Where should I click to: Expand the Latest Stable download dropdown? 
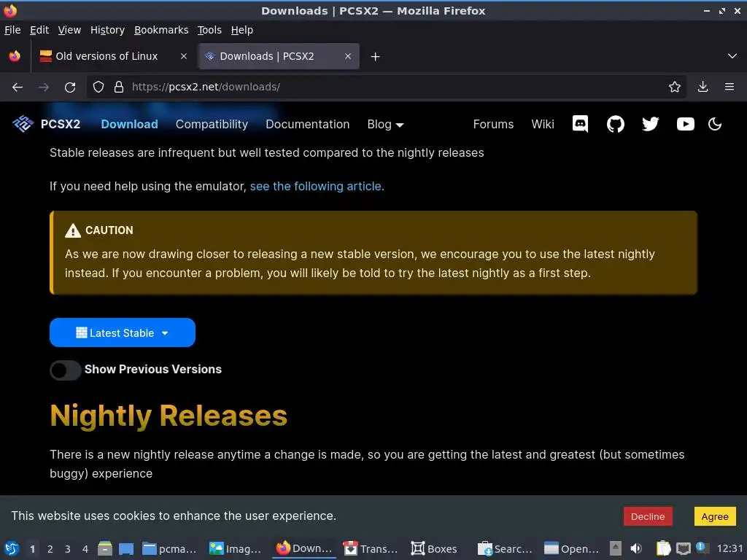pyautogui.click(x=123, y=332)
